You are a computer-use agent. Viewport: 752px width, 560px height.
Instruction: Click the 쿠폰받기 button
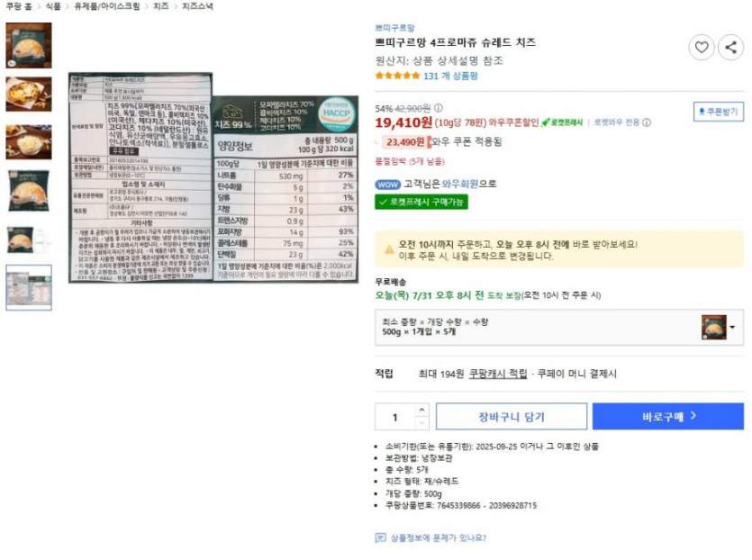719,112
